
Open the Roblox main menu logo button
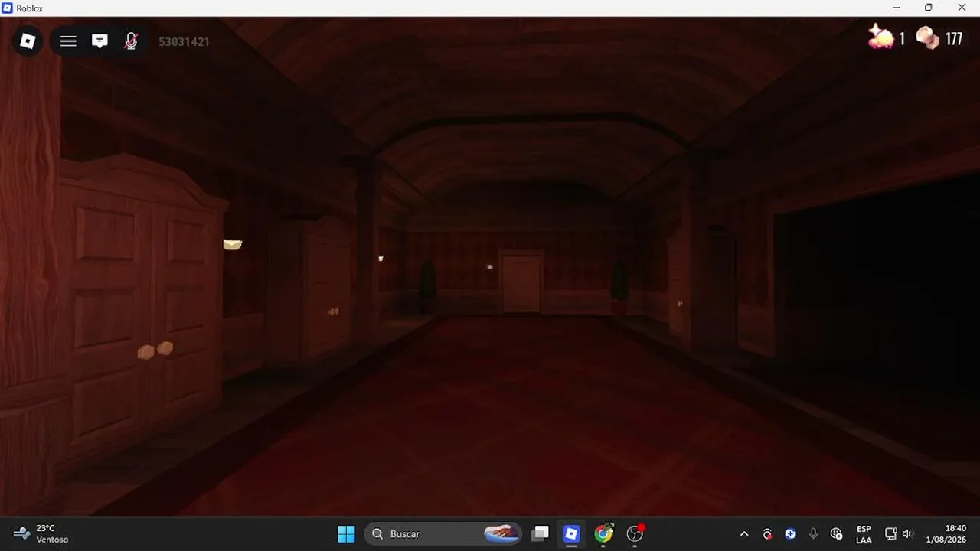click(28, 41)
